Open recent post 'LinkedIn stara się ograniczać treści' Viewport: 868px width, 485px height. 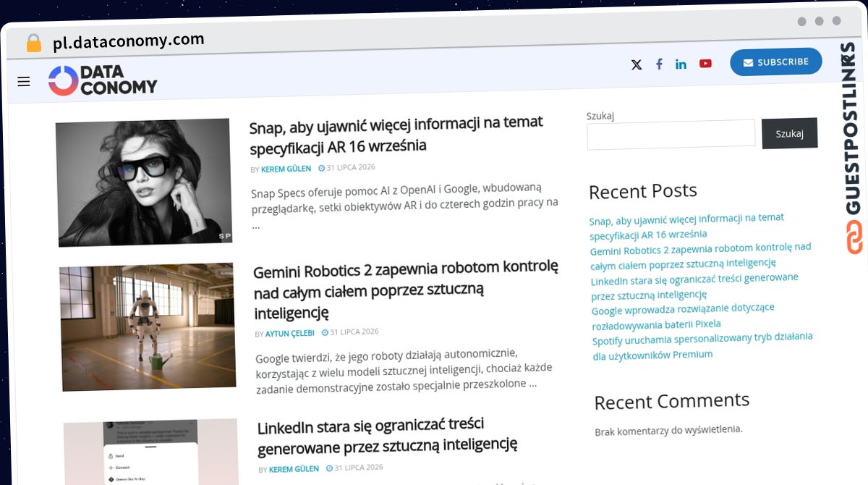[694, 287]
